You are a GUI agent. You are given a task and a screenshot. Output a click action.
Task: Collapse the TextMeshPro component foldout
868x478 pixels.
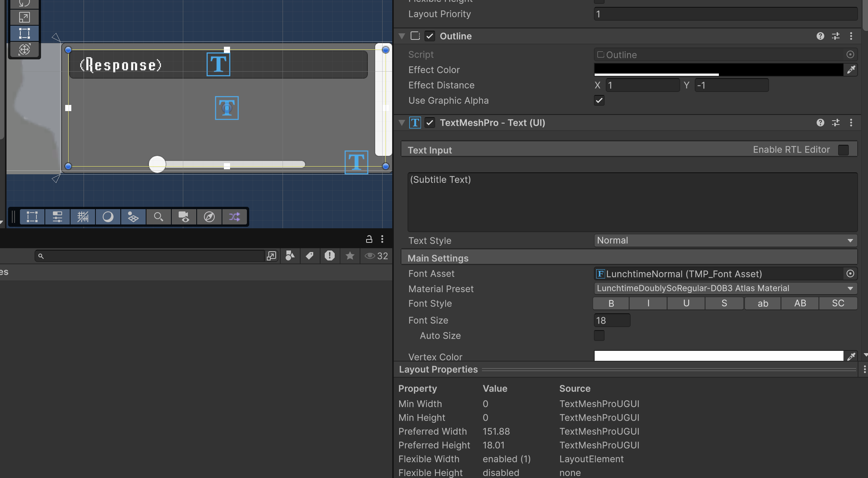(x=402, y=123)
